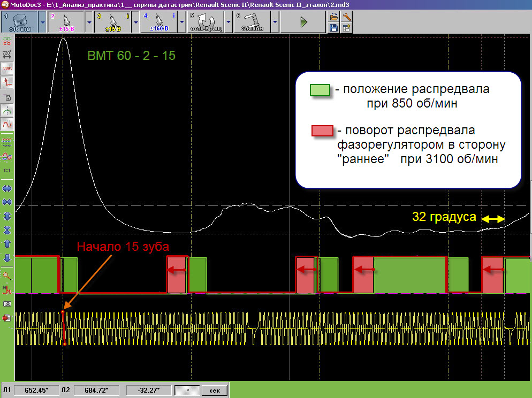Toggle the padlock lock icon
Screen dimensions: 532x398
[7, 97]
